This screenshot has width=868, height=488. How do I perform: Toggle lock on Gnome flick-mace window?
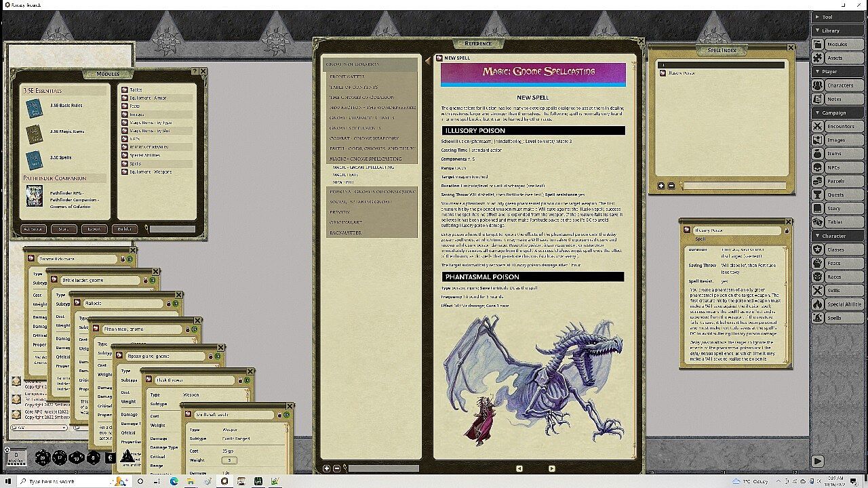point(123,259)
